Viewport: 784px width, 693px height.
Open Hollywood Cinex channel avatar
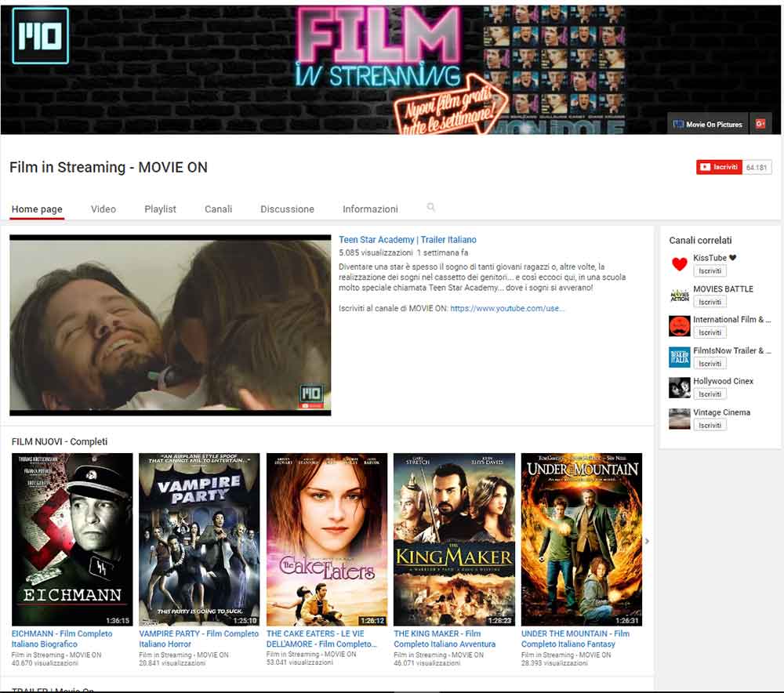tap(680, 388)
